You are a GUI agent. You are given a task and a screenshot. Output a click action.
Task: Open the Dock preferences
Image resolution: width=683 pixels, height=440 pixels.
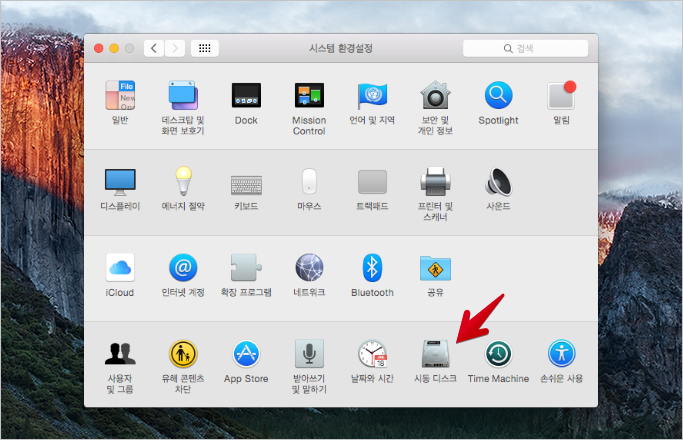(x=246, y=95)
